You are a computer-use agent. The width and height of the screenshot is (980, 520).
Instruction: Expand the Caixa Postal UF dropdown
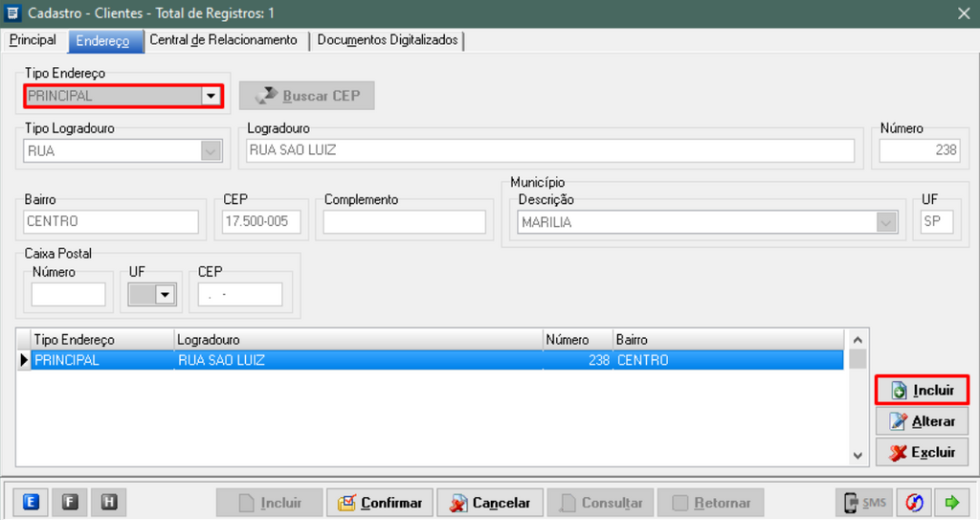pos(166,295)
